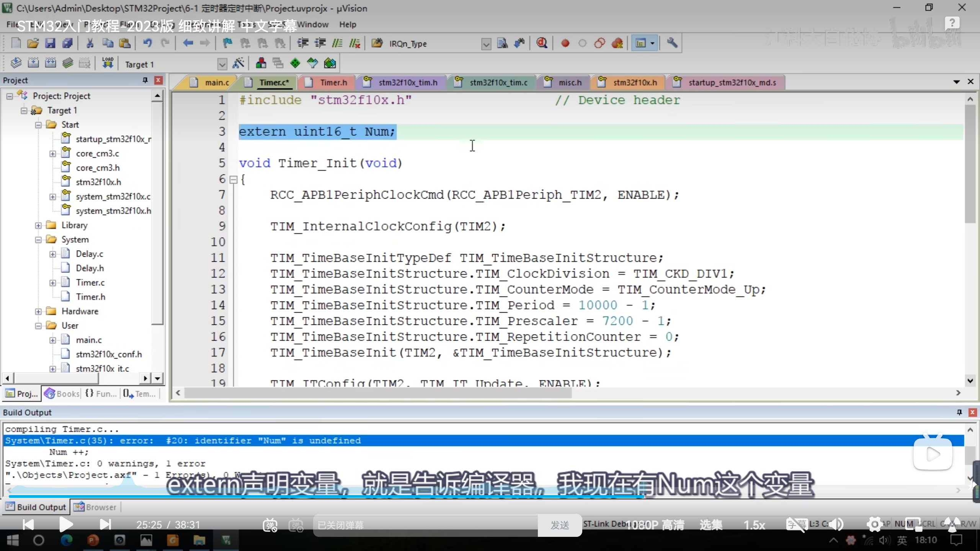Image resolution: width=980 pixels, height=551 pixels.
Task: Toggle code folding at line 6
Action: click(x=233, y=179)
